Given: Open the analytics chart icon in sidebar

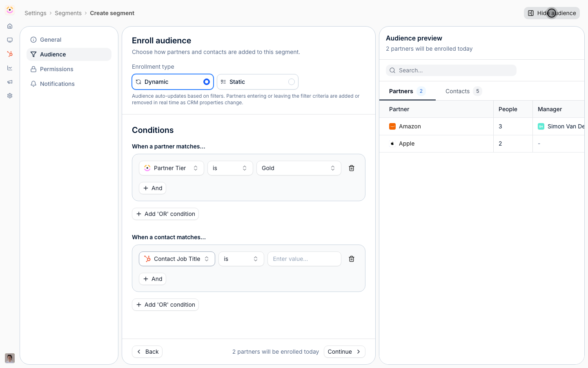Looking at the screenshot, I should tap(10, 68).
